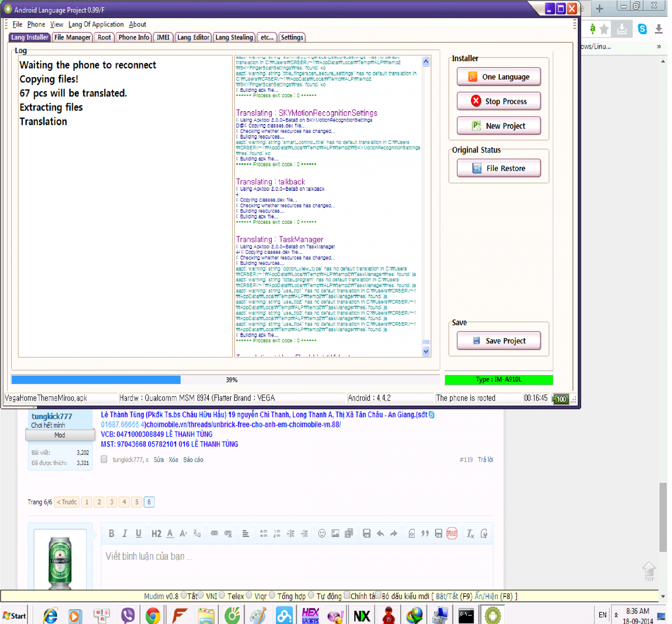This screenshot has width=672, height=624.
Task: Click bookmark star in browser toolbar
Action: pyautogui.click(x=604, y=29)
